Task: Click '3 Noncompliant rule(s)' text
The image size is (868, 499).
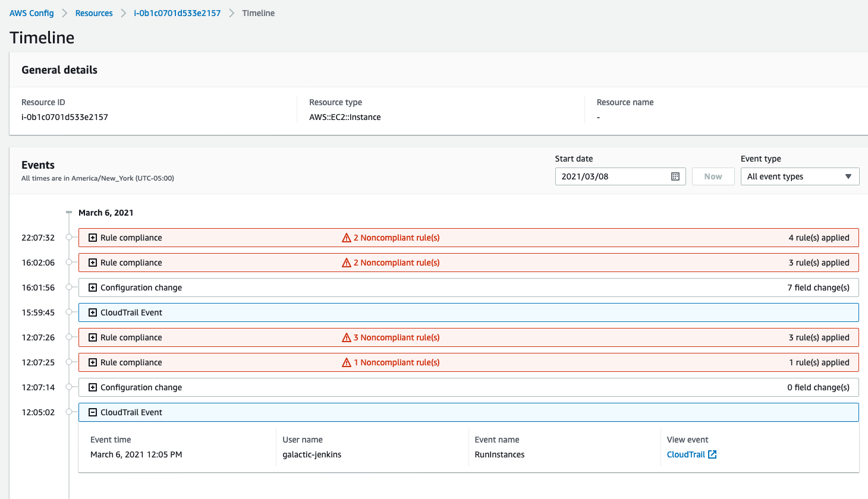Action: [x=397, y=337]
